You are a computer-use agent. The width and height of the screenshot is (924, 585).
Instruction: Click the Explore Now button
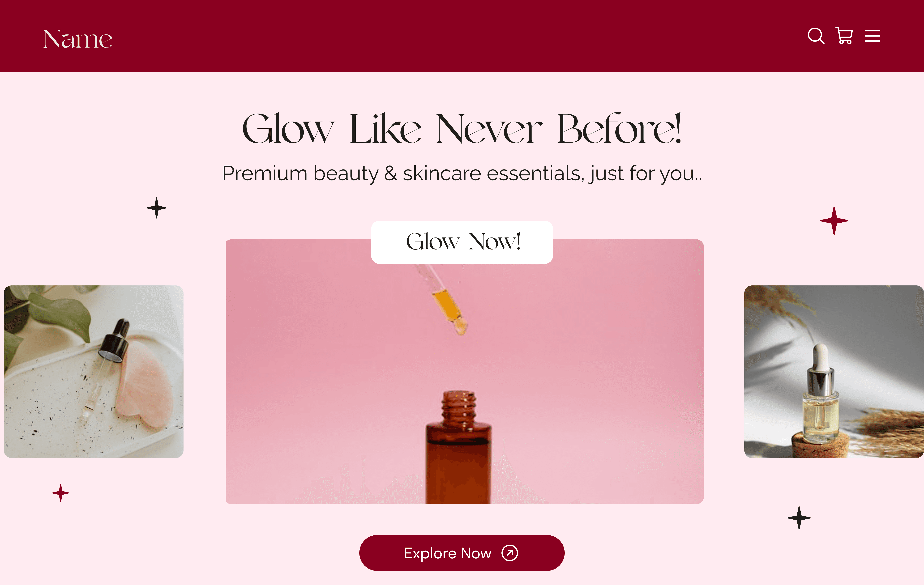[x=462, y=553]
